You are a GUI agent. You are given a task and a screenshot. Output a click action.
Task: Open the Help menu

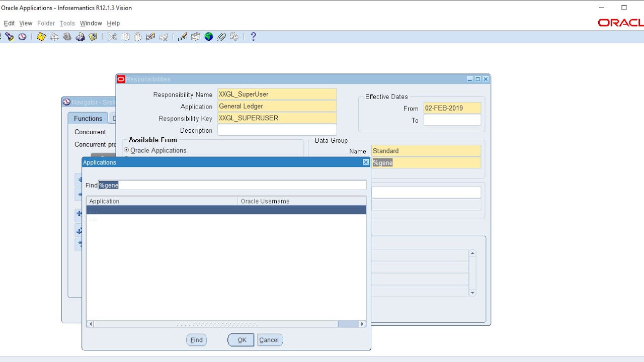coord(113,23)
